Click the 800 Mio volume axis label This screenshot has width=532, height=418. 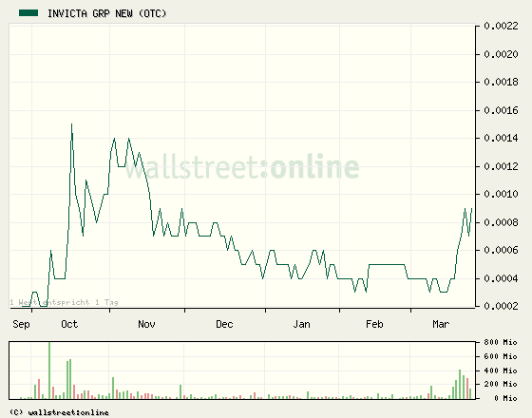(x=501, y=342)
